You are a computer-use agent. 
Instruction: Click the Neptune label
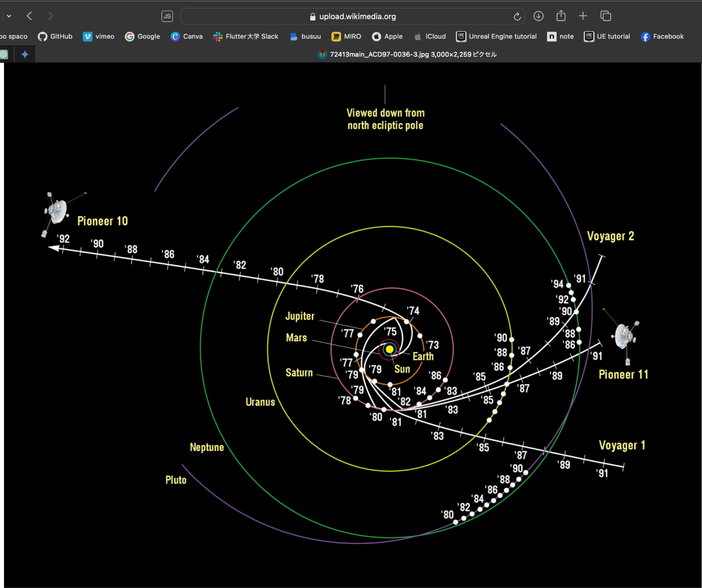pyautogui.click(x=207, y=448)
